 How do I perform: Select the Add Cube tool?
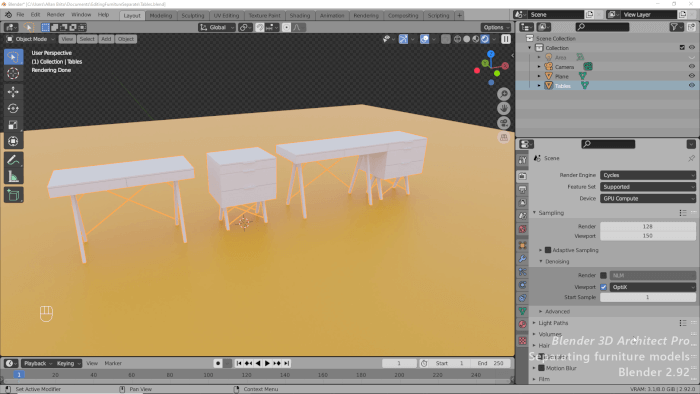tap(13, 195)
